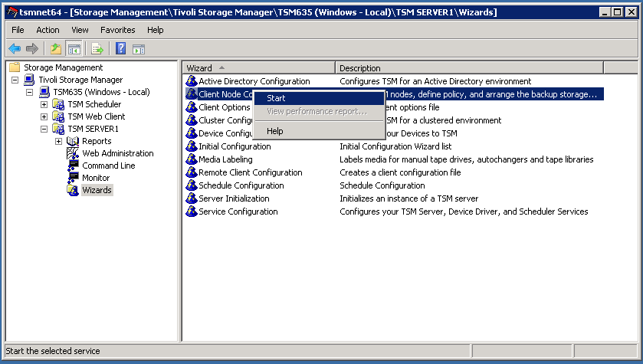Screen dimensions: 643x364
Task: Click the TSM SERVER1 node icon
Action: tap(58, 129)
